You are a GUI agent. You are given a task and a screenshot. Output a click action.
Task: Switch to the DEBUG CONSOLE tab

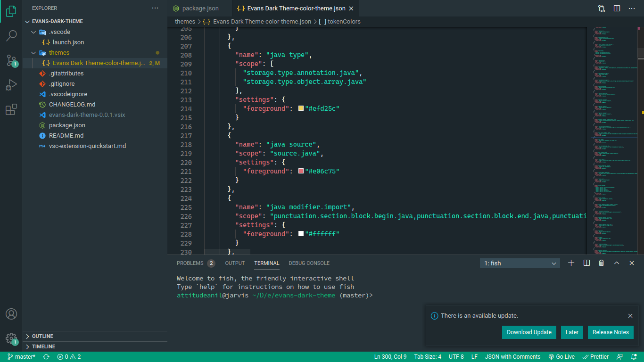click(x=309, y=263)
